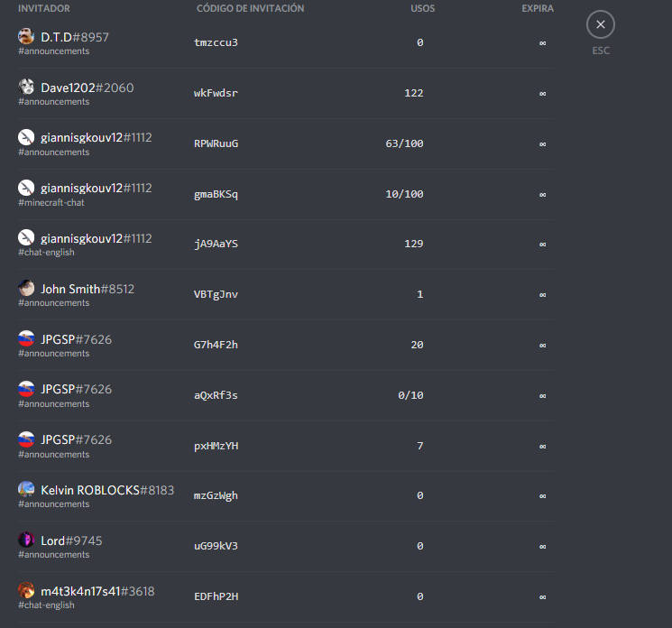Select invite code wkFwdsr
The width and height of the screenshot is (672, 628).
click(216, 93)
